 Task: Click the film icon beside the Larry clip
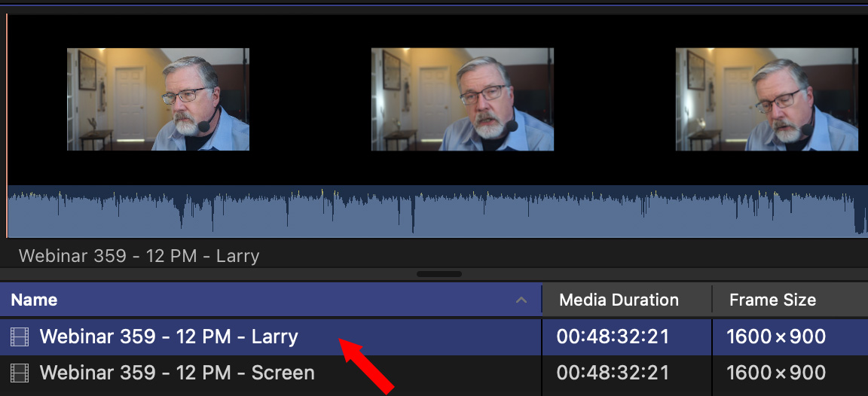20,337
